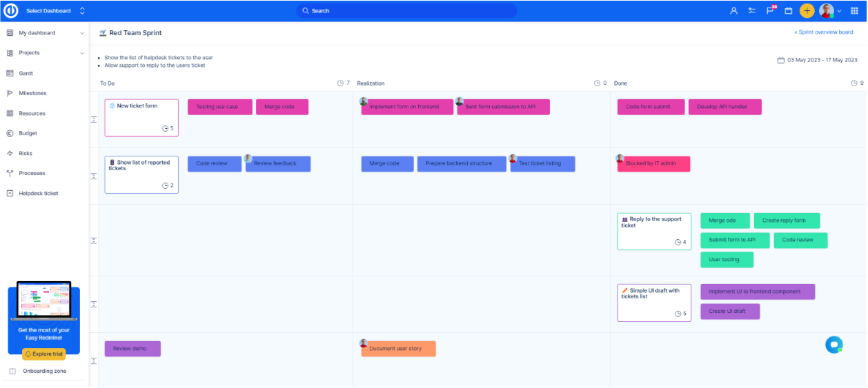The image size is (868, 388).
Task: Click the Easy Redmine logo icon
Action: [10, 10]
